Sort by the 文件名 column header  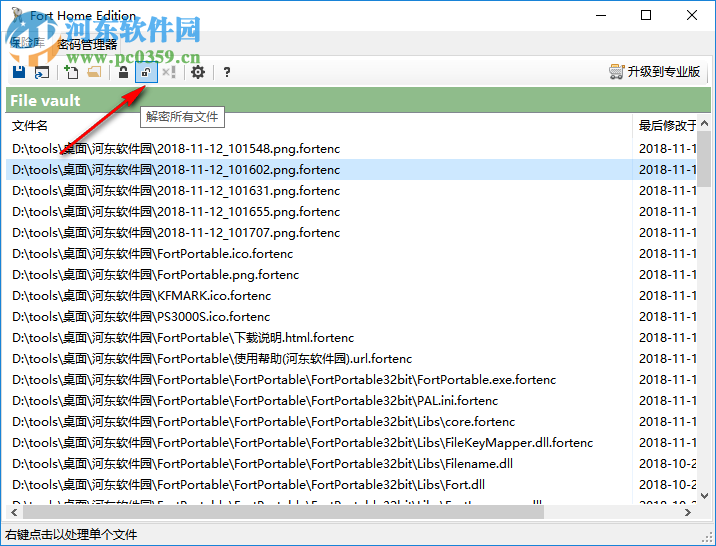tap(319, 126)
